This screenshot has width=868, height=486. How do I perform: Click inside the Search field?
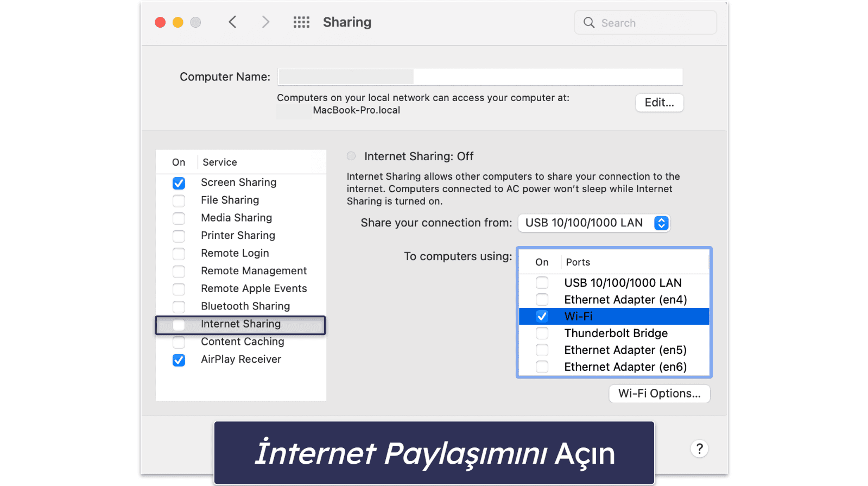(645, 23)
